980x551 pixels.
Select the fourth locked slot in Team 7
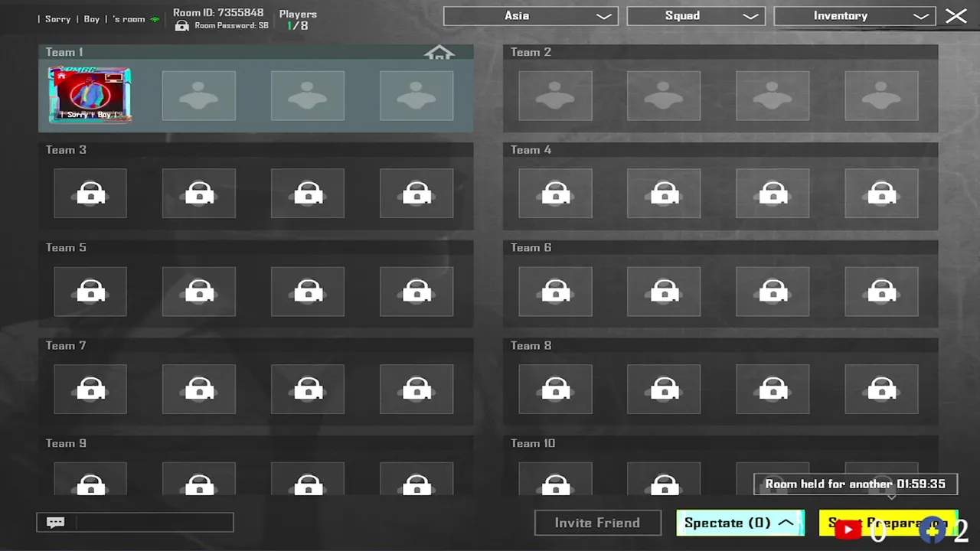pos(416,390)
